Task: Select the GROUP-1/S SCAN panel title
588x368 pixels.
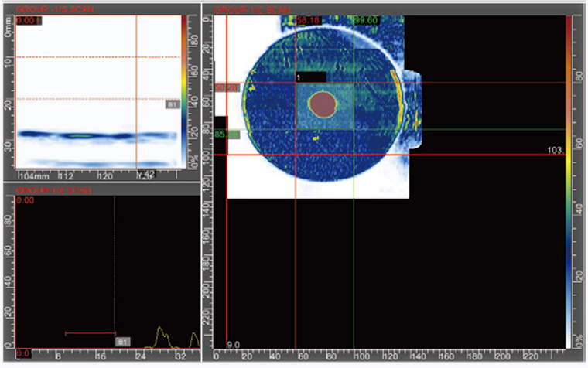Action: click(55, 9)
